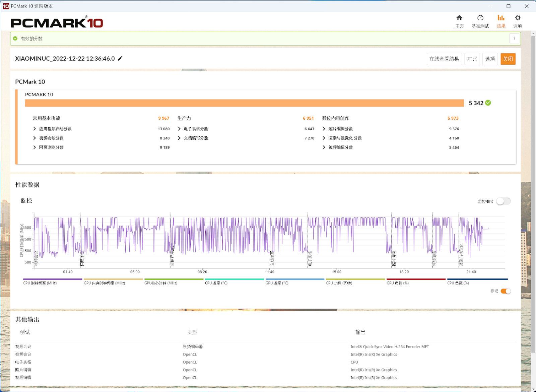Click the orange 关闭 button
The image size is (536, 392).
pos(508,59)
